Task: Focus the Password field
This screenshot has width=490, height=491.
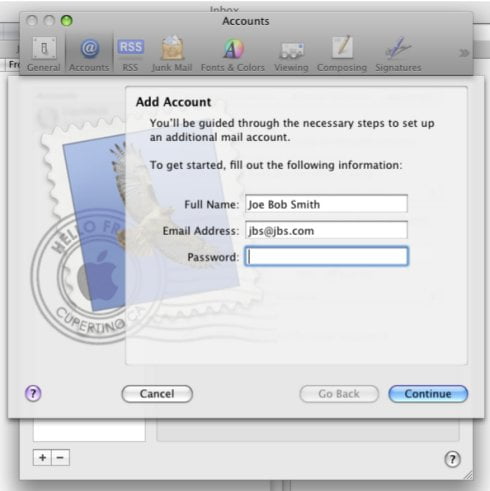Action: (x=326, y=256)
